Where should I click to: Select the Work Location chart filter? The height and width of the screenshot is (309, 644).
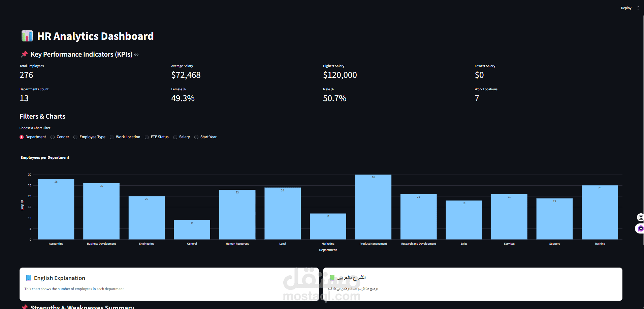[111, 137]
